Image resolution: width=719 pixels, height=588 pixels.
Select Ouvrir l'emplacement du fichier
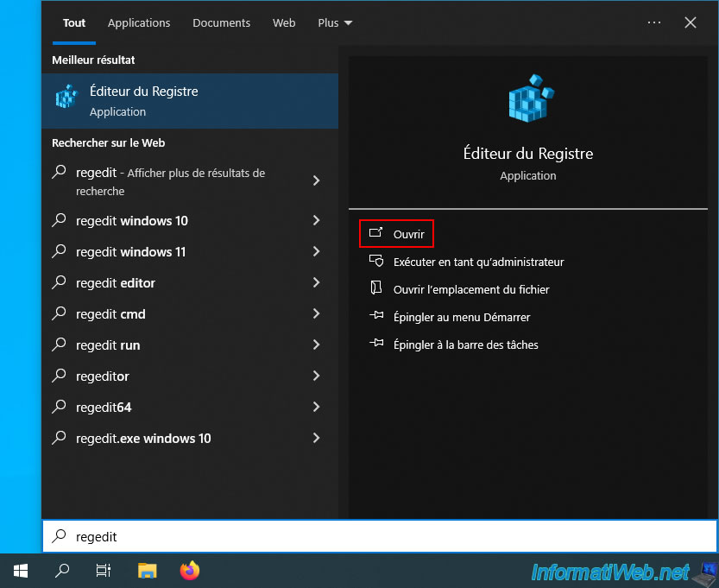pos(459,289)
